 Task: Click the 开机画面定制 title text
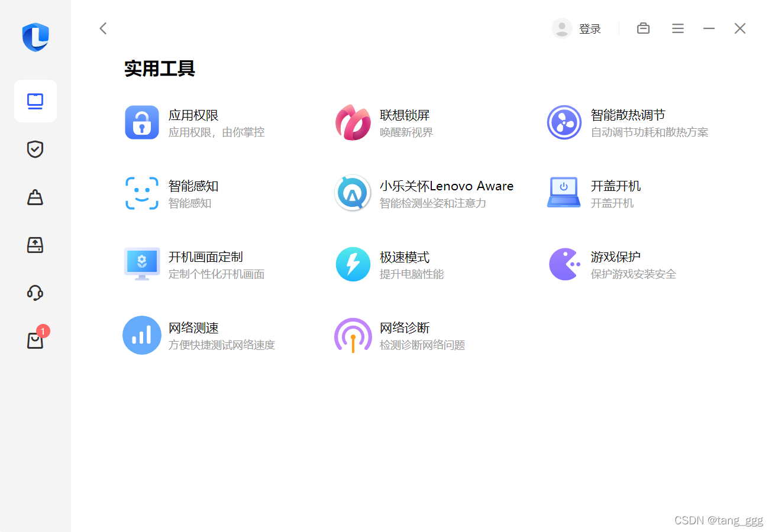[x=206, y=257]
